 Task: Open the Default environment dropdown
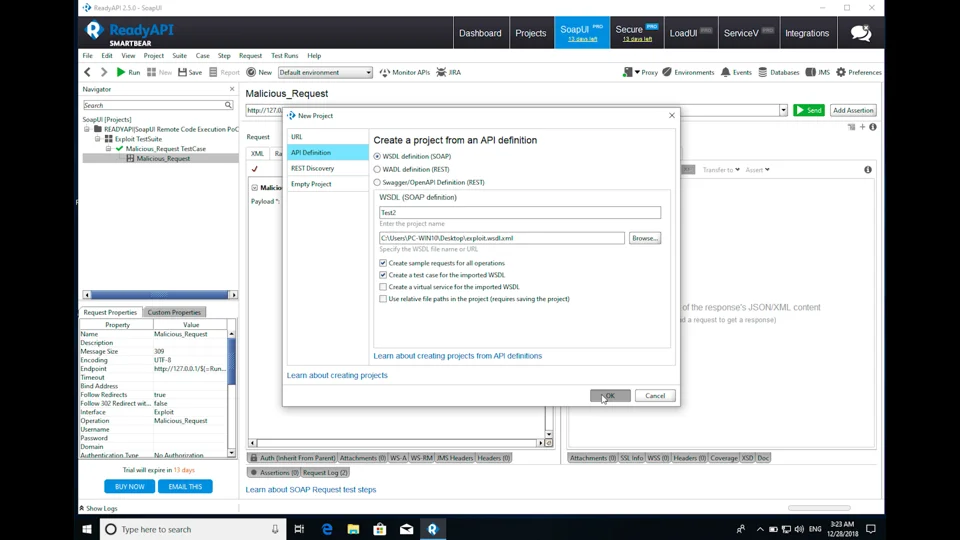click(x=325, y=72)
